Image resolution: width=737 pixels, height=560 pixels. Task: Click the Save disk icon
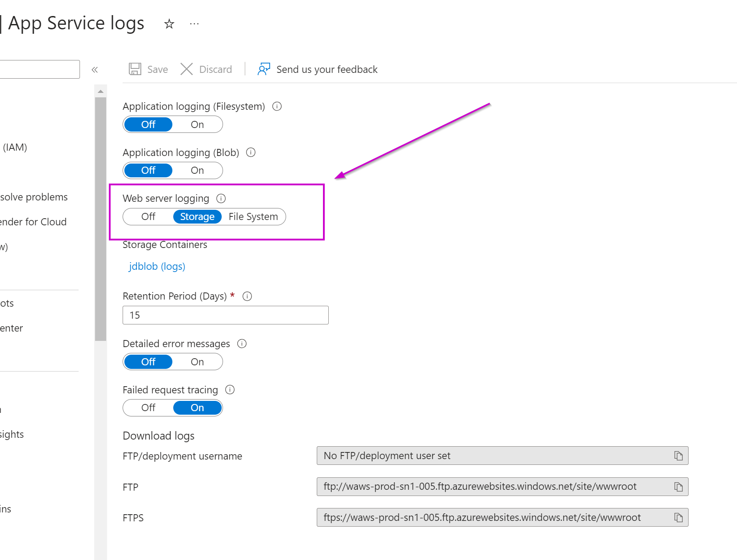click(x=135, y=69)
